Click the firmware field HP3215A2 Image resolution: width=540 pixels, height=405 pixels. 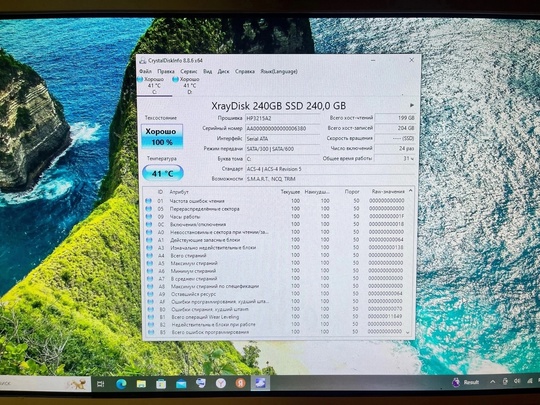[282, 118]
